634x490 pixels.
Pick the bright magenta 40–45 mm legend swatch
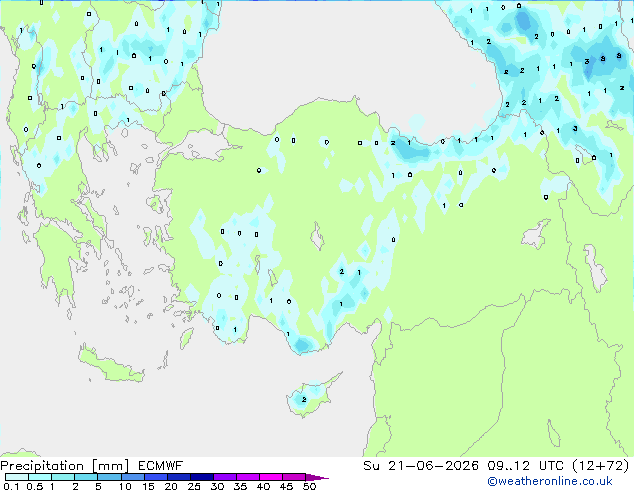[x=271, y=477]
